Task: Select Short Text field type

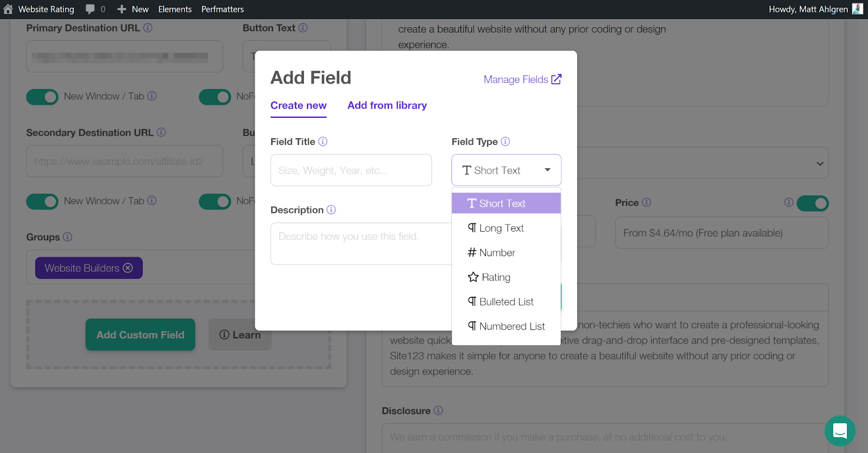Action: pyautogui.click(x=506, y=203)
